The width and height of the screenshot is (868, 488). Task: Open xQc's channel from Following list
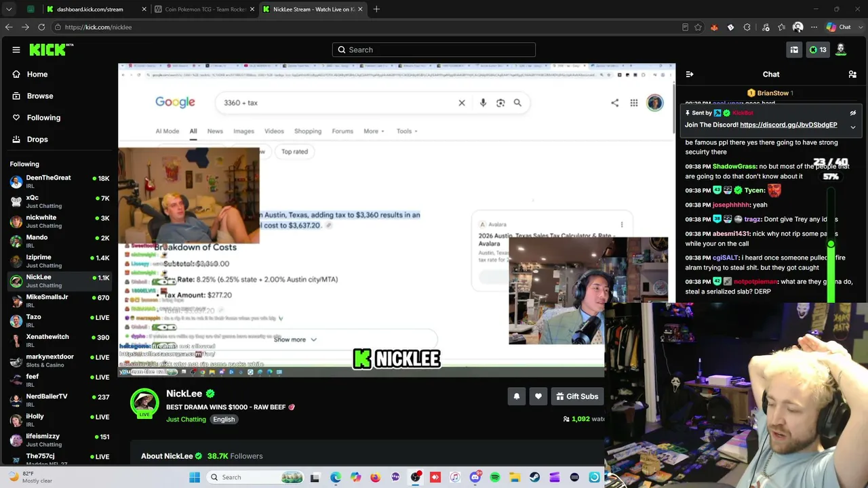(x=60, y=201)
